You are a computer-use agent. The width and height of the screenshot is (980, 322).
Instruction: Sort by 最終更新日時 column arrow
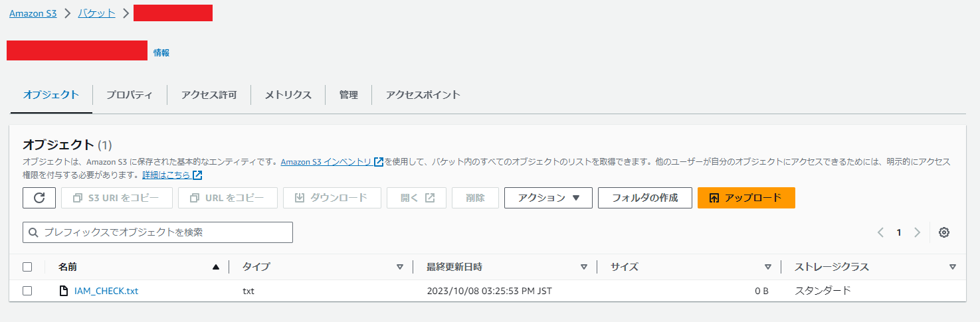(584, 267)
